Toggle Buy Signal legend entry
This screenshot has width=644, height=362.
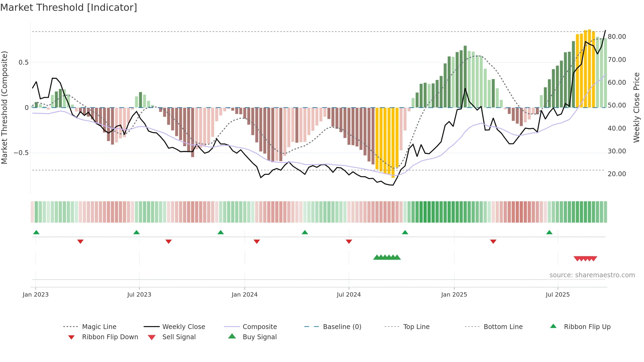pyautogui.click(x=252, y=337)
